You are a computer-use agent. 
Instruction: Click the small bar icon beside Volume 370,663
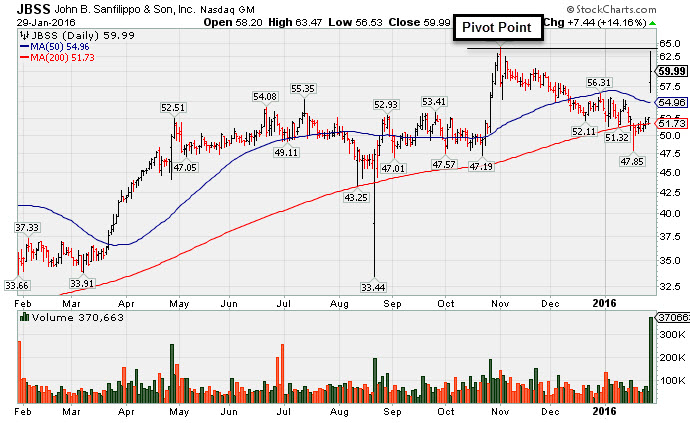(25, 317)
